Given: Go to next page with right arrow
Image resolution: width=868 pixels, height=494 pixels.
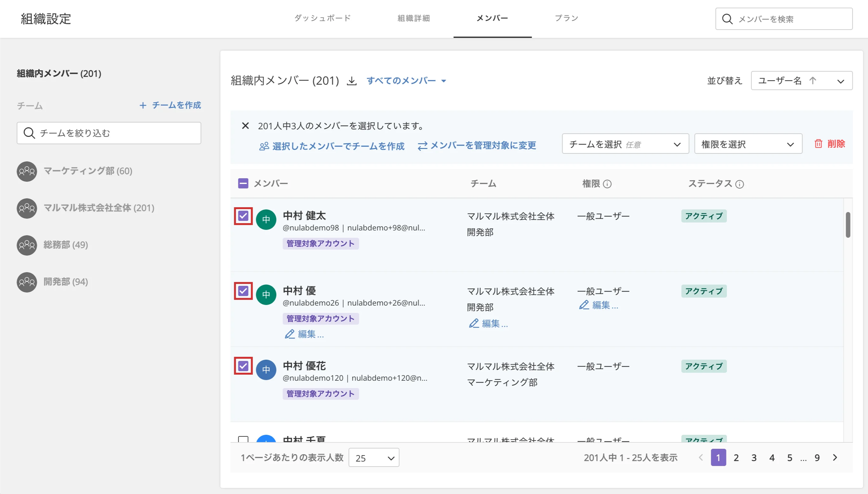Looking at the screenshot, I should (x=835, y=457).
